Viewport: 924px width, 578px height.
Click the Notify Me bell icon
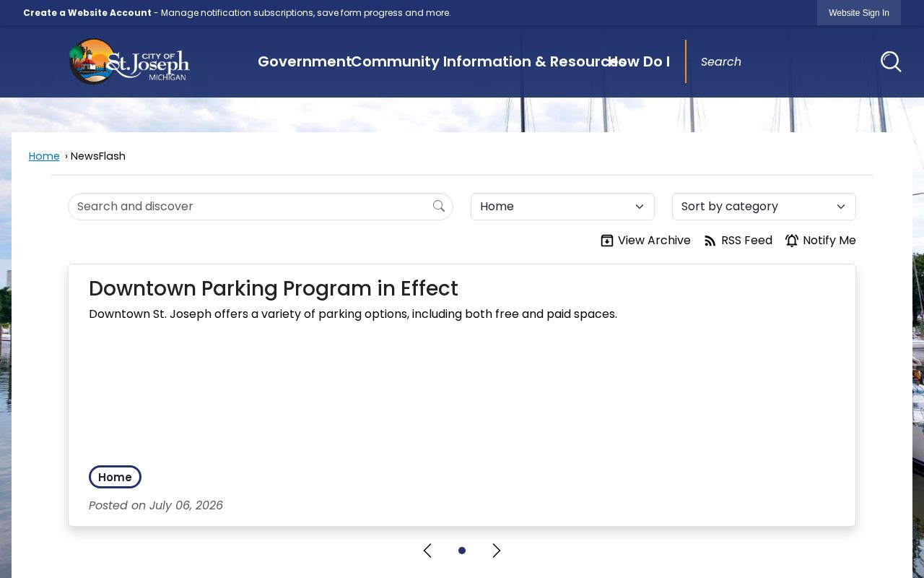click(x=792, y=241)
